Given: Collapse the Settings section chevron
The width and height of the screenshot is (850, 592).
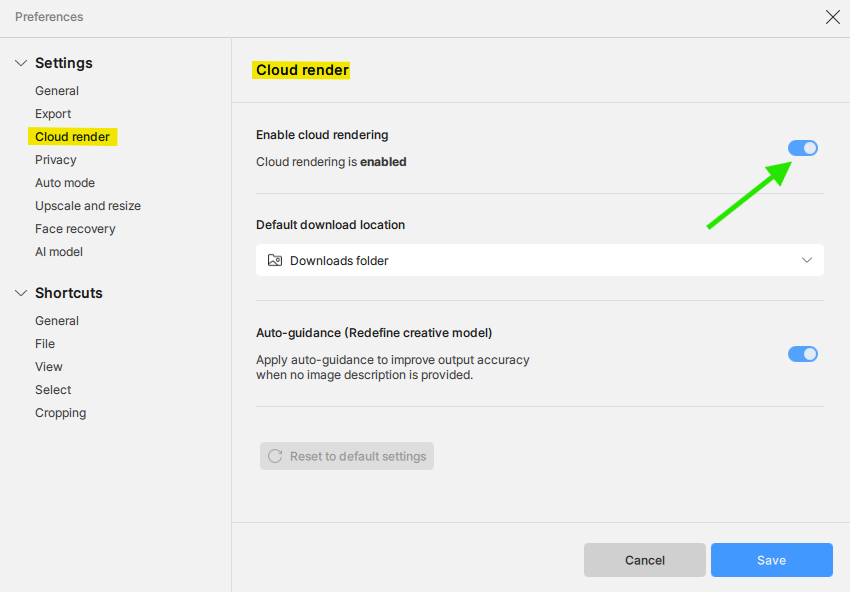Looking at the screenshot, I should pos(21,63).
